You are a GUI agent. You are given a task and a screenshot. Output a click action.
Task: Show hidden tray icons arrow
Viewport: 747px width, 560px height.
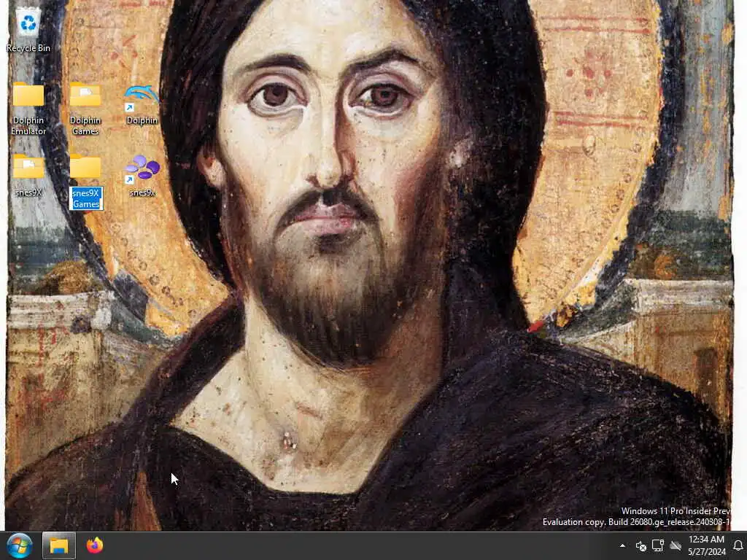622,545
